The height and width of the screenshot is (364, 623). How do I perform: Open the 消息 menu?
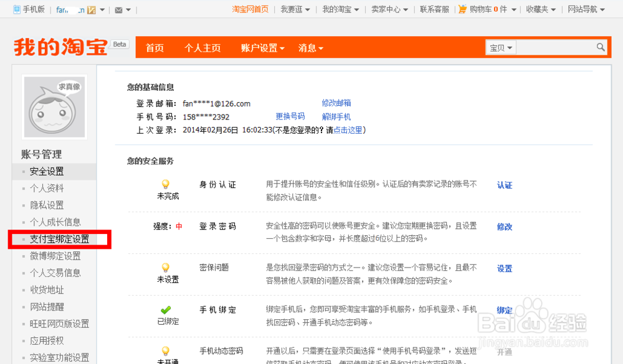click(x=311, y=48)
